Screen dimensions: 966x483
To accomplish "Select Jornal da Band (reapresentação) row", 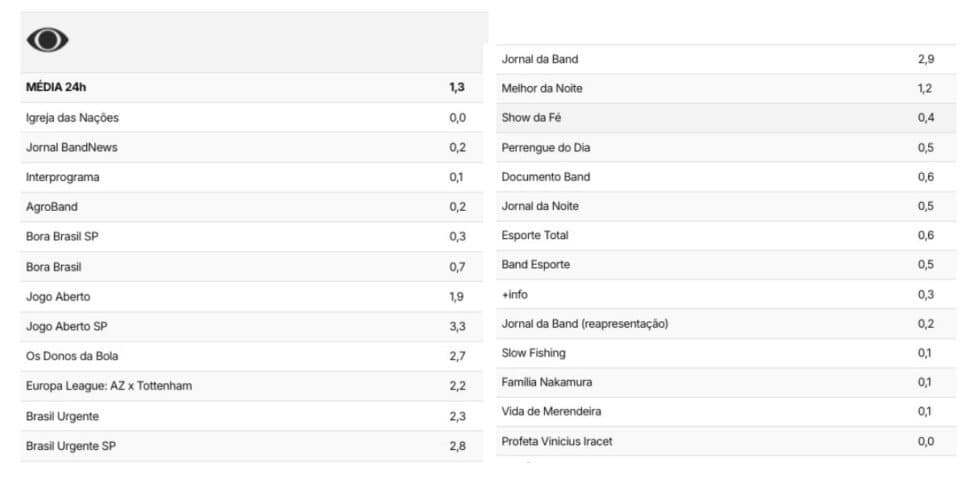I will (726, 323).
